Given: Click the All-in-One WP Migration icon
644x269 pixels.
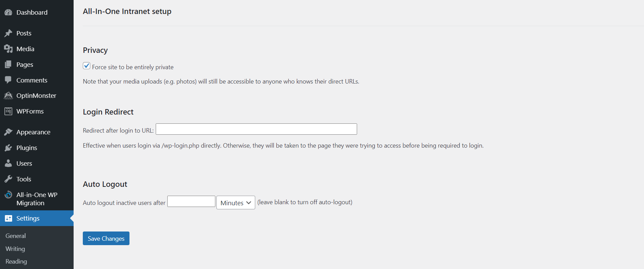Looking at the screenshot, I should pos(8,195).
